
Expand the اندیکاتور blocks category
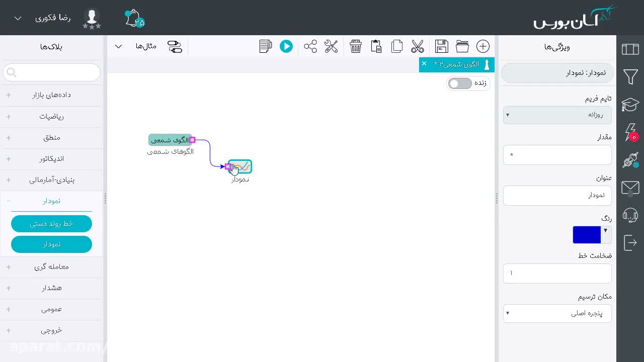pos(51,159)
